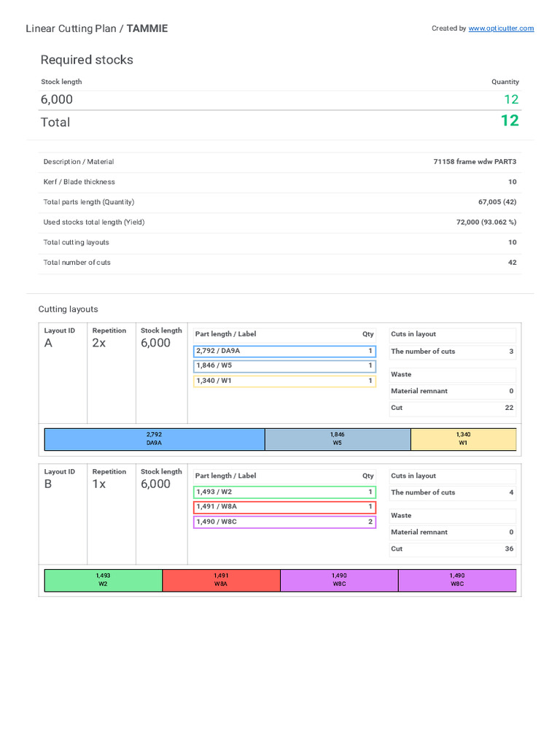Click the '2x' repetition value
Viewport: 560px width, 747px height.
(98, 343)
